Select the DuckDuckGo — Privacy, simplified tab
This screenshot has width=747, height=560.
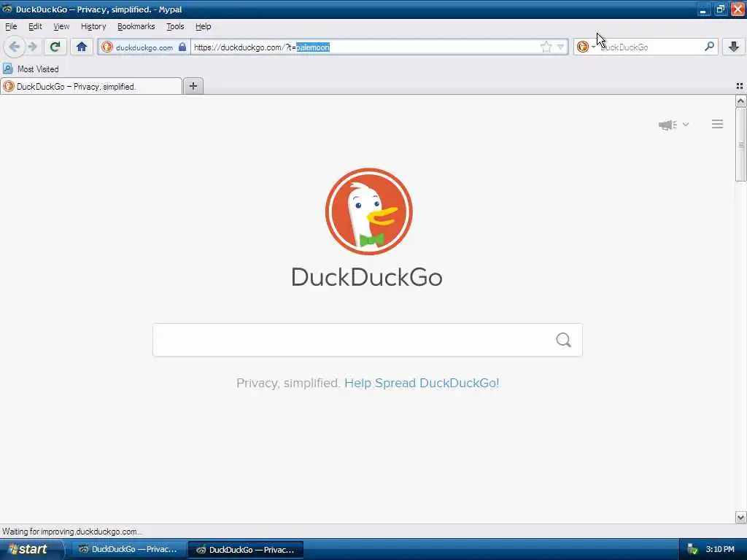click(x=91, y=86)
